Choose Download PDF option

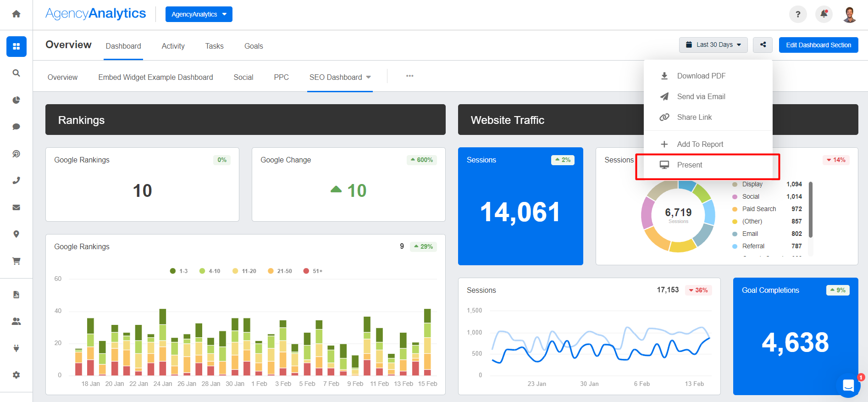[701, 76]
